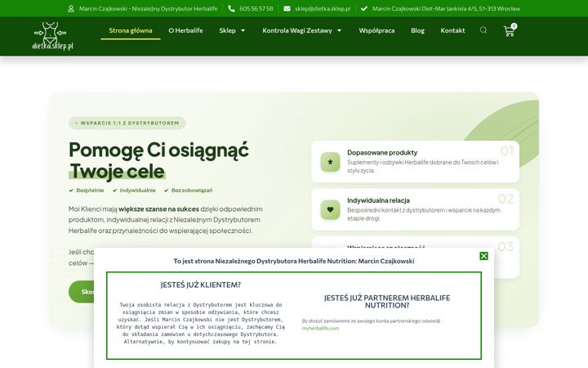This screenshot has height=368, width=588.
Task: Follow the myherbalife.com link
Action: (x=320, y=328)
